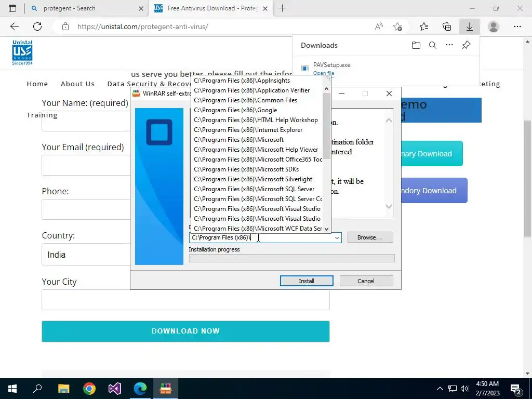This screenshot has height=399, width=532.
Task: Open the Home menu item
Action: [x=37, y=84]
